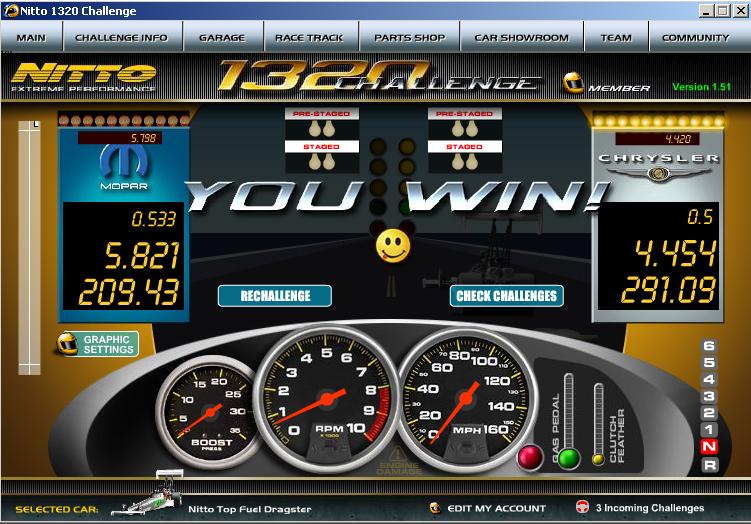Viewport: 751px width, 524px height.
Task: Click the red dashboard light button
Action: tap(530, 457)
